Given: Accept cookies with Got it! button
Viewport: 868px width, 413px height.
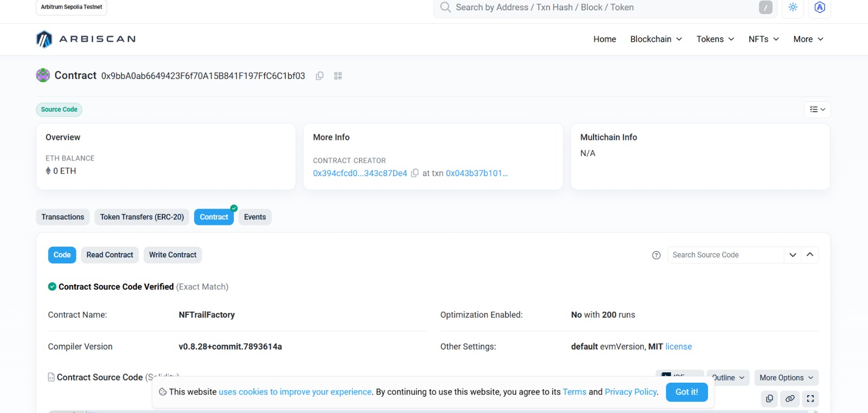Looking at the screenshot, I should (686, 392).
